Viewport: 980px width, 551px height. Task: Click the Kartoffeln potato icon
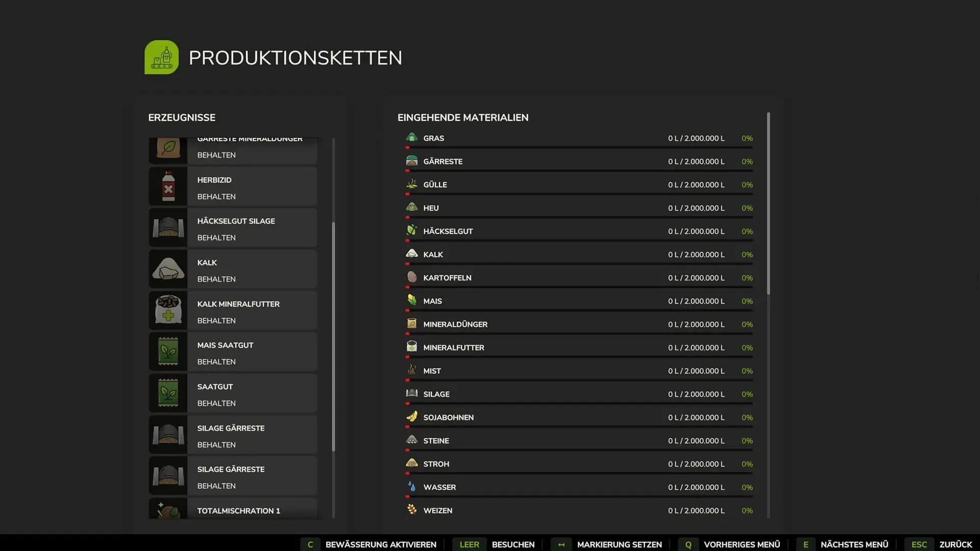(411, 277)
